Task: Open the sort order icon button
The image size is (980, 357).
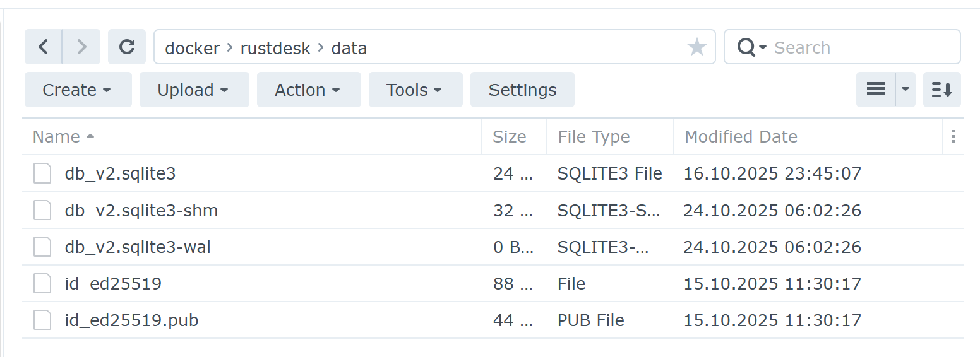Action: tap(941, 90)
